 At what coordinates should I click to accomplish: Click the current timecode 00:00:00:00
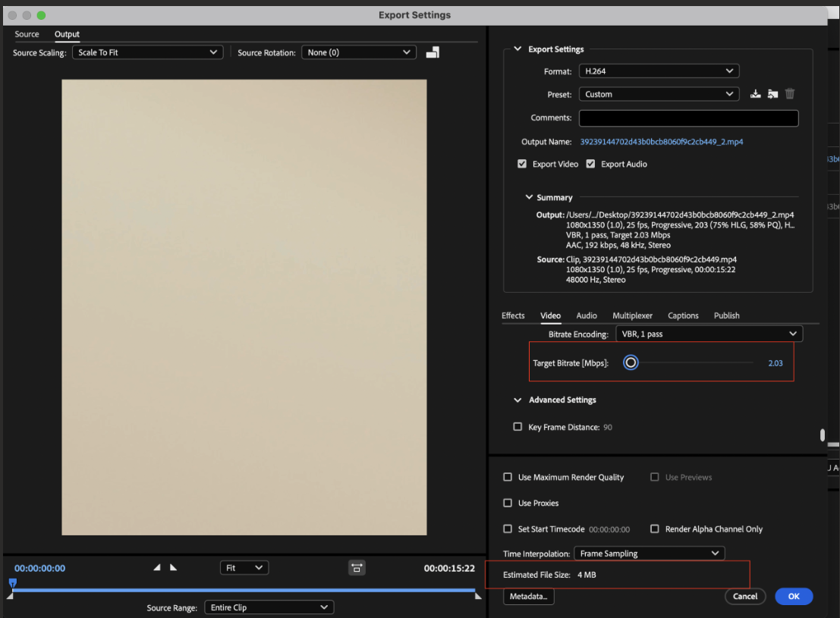point(39,568)
